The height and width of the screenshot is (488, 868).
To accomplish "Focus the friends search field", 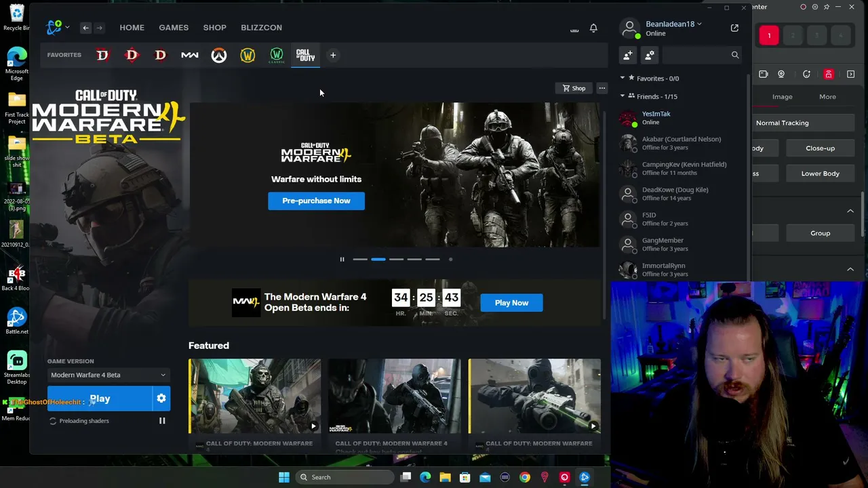I will tap(701, 55).
